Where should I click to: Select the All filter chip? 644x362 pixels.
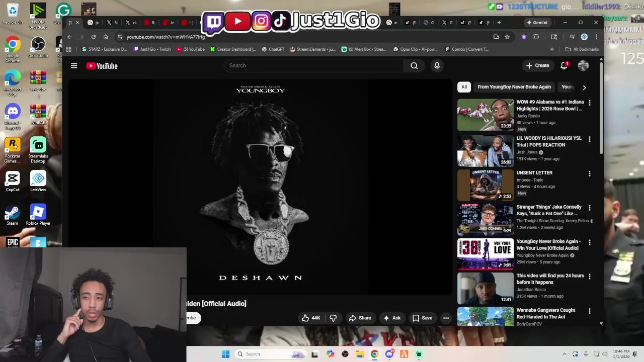[x=464, y=87]
